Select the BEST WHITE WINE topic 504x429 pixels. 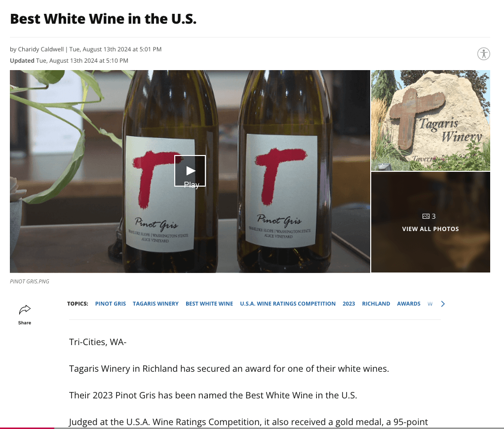pyautogui.click(x=209, y=304)
